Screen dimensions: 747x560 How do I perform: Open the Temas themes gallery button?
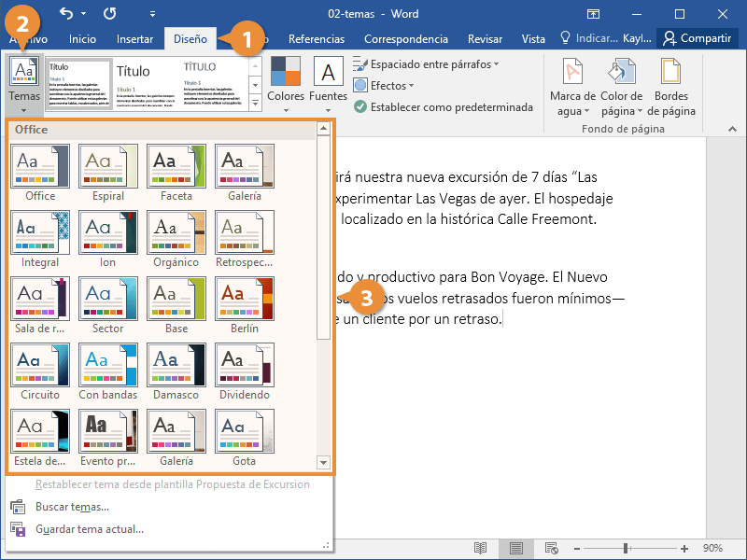coord(24,85)
